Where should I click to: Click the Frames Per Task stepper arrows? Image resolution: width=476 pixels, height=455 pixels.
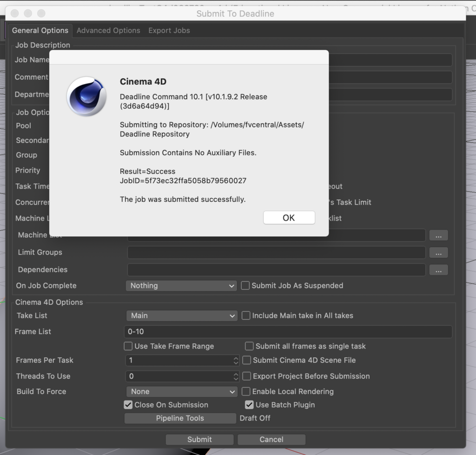tap(236, 360)
